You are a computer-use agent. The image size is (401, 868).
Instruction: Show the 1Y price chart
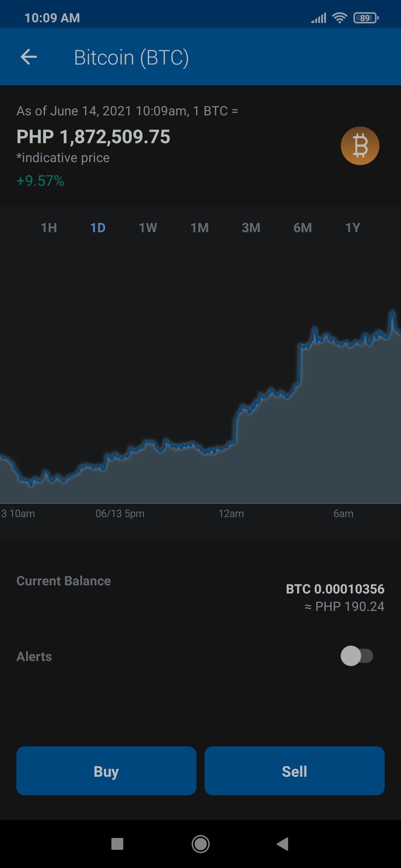pos(353,228)
